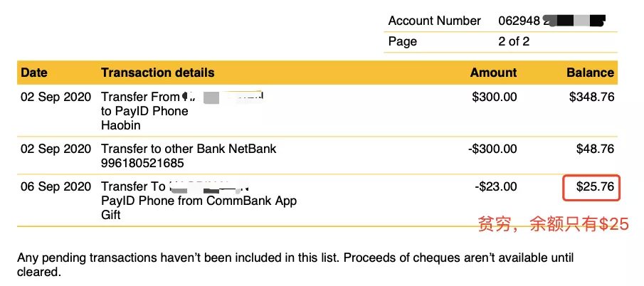Select the $348.76 balance value
Screen dimensions: 644x286
coord(592,97)
